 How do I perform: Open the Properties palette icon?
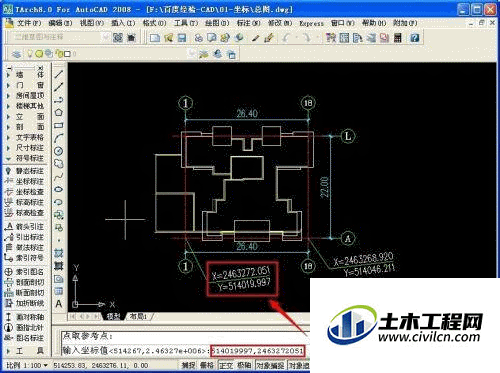331,38
